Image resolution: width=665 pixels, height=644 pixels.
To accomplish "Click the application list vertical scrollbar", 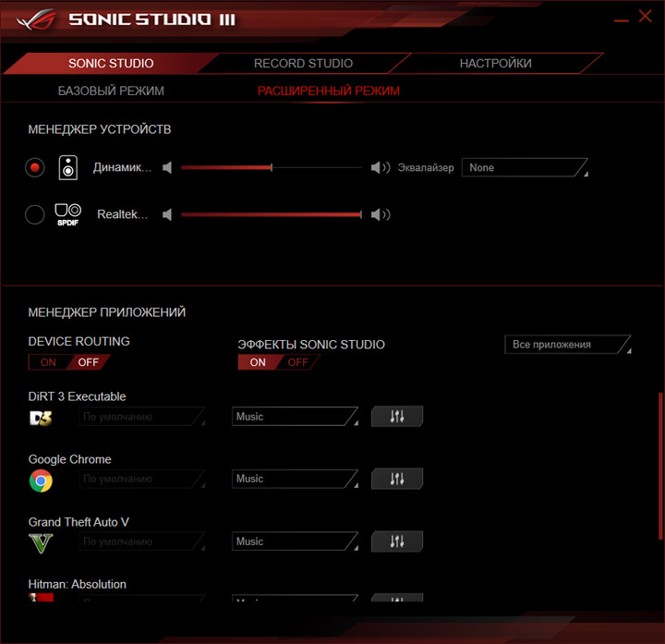I will (x=659, y=466).
